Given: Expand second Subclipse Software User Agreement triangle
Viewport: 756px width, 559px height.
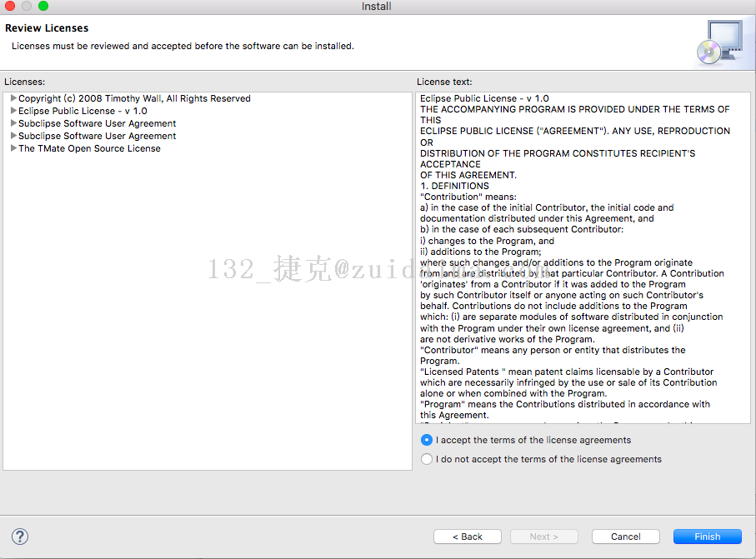Looking at the screenshot, I should pyautogui.click(x=13, y=136).
